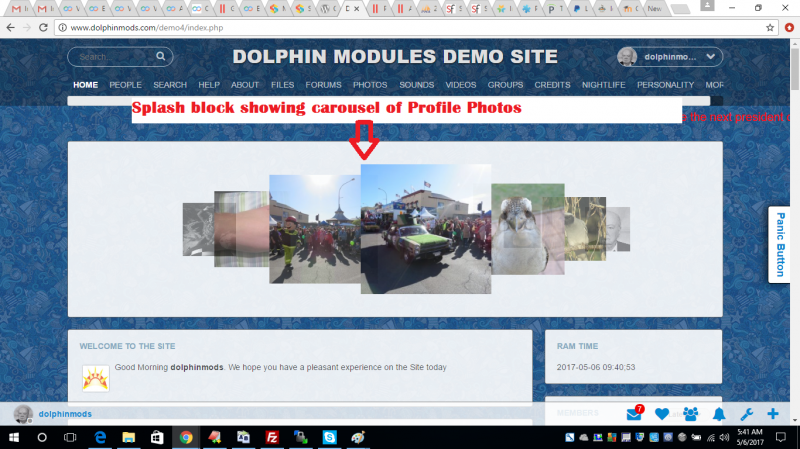
Task: Switch to the browser tab labeled New
Action: 654,8
